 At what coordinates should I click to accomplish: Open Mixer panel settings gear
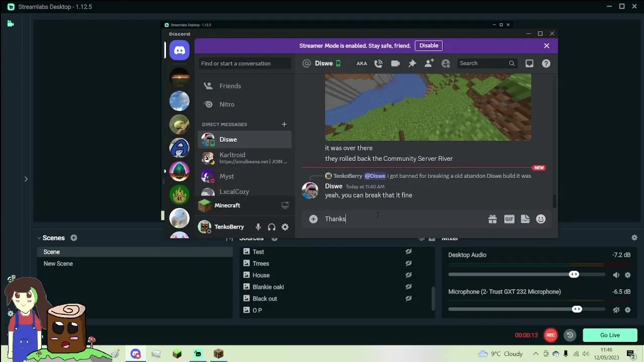click(634, 238)
